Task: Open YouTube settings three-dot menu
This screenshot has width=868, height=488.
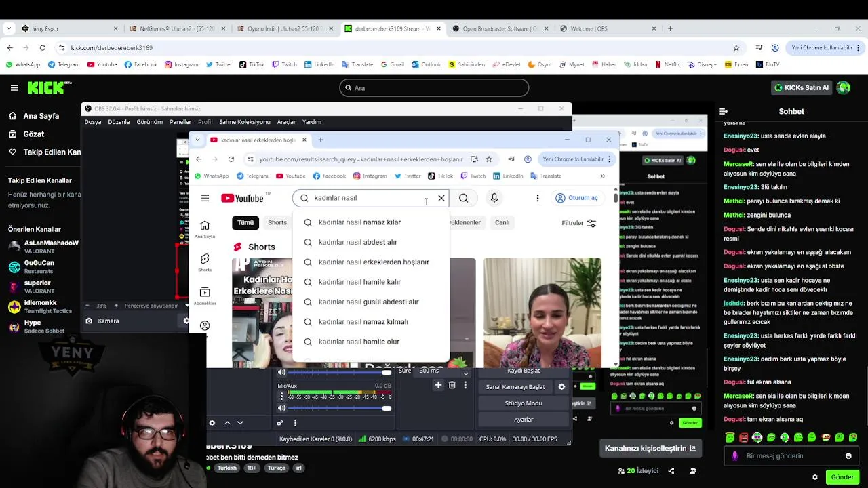Action: coord(538,198)
